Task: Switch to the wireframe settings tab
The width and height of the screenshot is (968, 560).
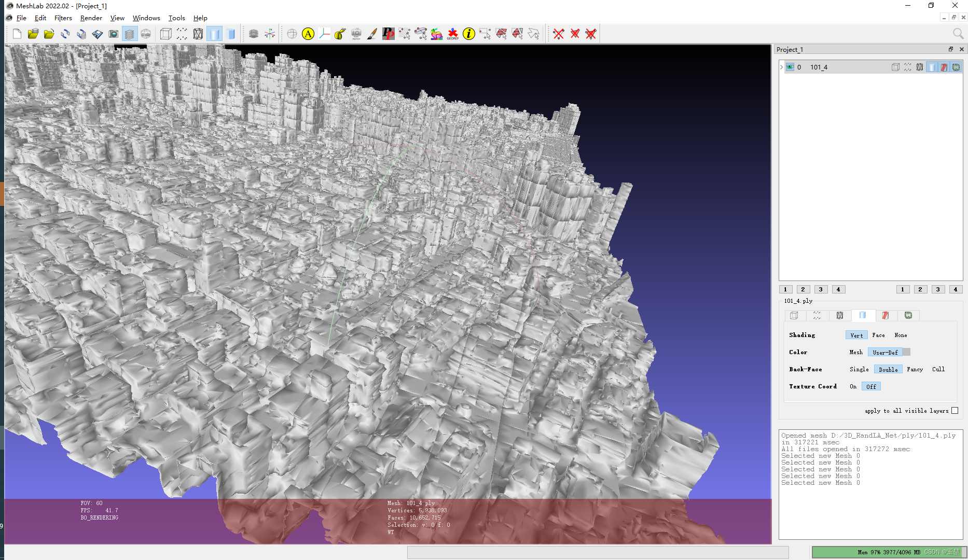Action: coord(840,315)
